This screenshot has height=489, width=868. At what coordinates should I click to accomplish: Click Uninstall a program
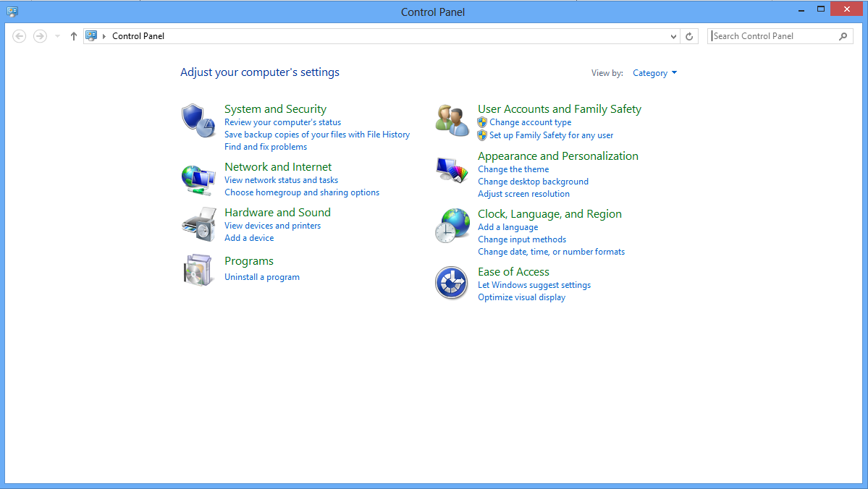tap(262, 277)
